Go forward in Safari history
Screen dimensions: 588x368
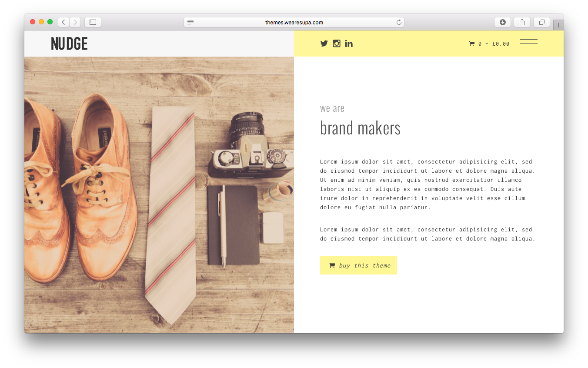pos(75,22)
